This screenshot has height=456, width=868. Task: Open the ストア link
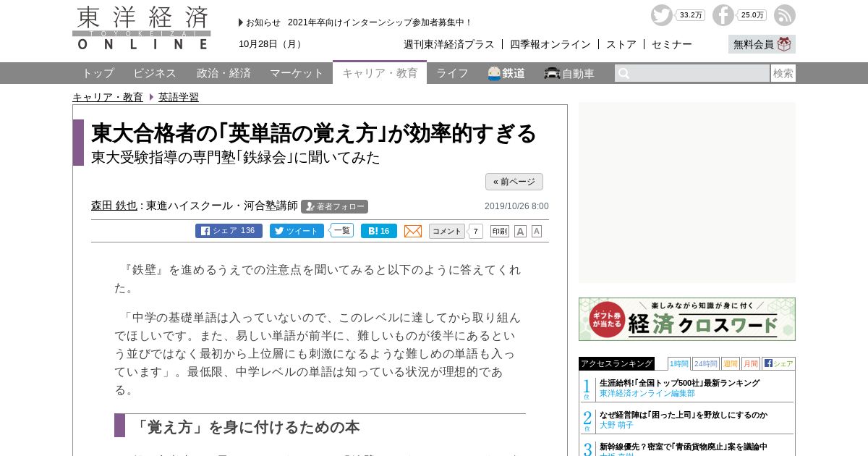[621, 44]
